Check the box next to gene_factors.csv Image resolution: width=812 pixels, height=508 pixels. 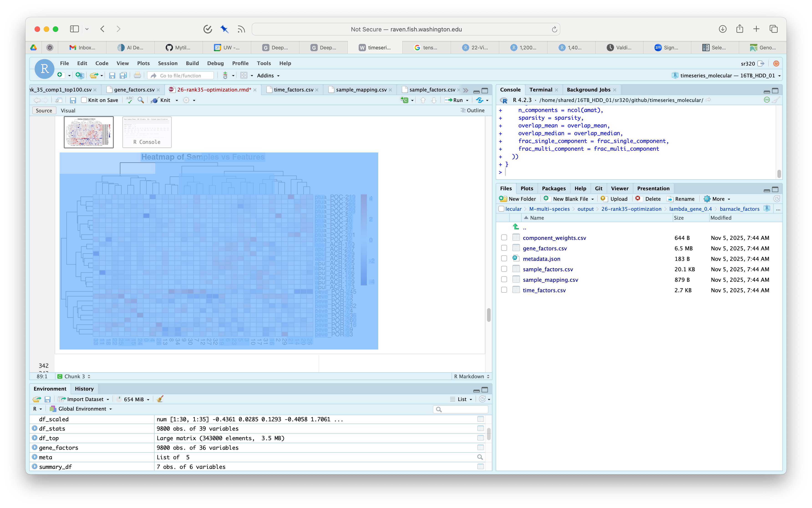click(504, 248)
